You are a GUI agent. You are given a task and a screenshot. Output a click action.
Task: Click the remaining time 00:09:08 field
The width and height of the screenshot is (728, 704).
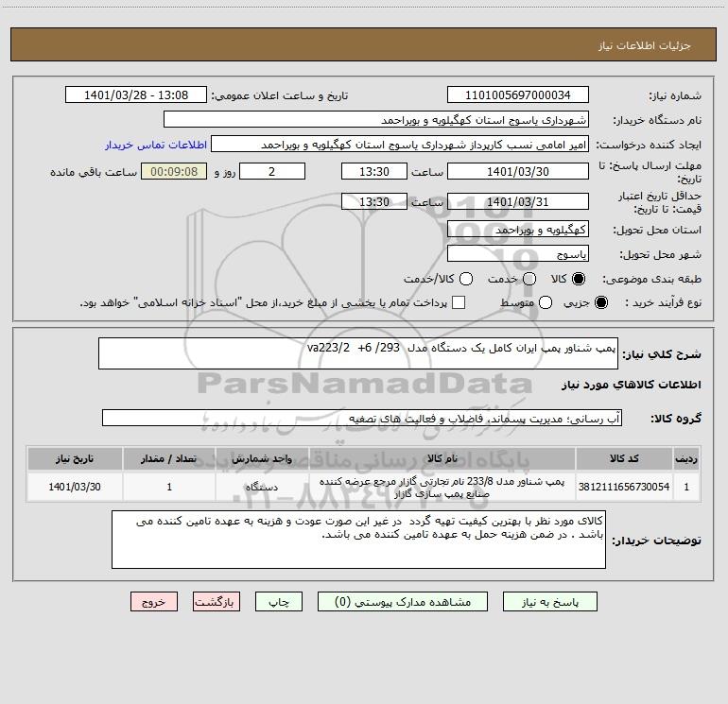point(174,171)
